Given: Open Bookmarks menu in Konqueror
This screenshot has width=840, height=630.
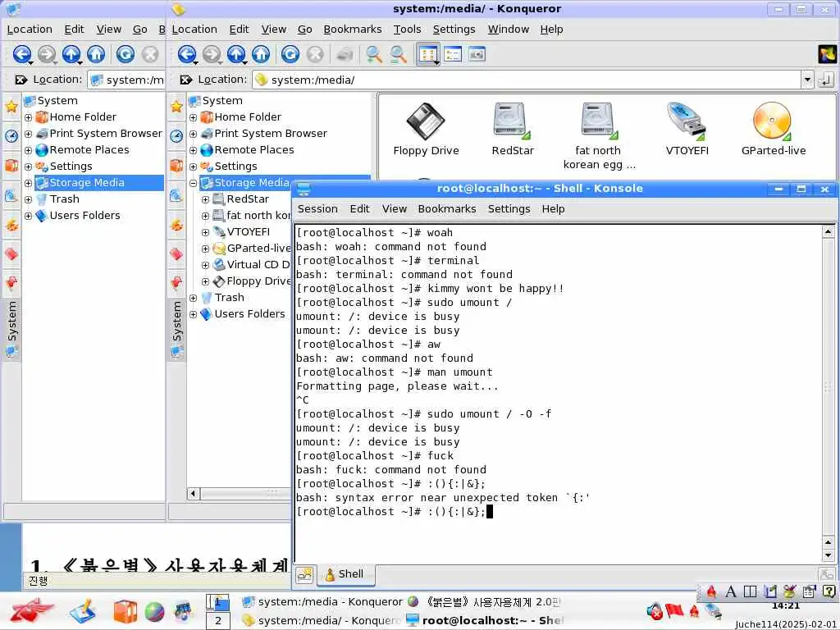Looking at the screenshot, I should 353,30.
